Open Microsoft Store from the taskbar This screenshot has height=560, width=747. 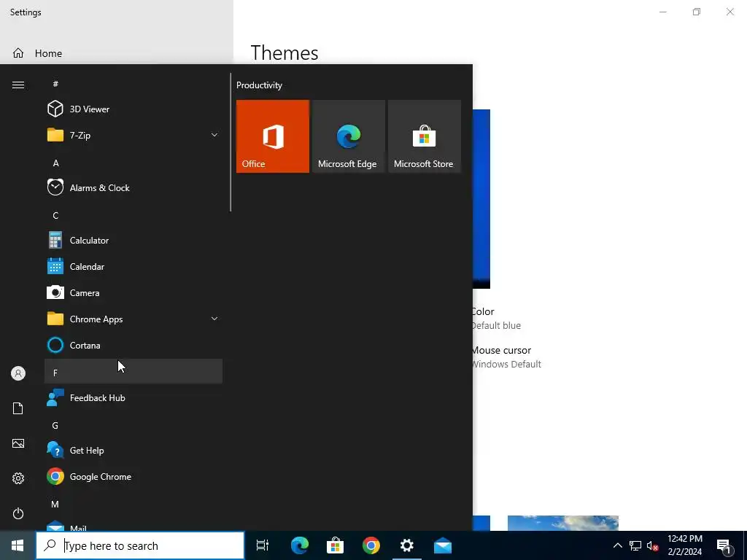pyautogui.click(x=336, y=545)
